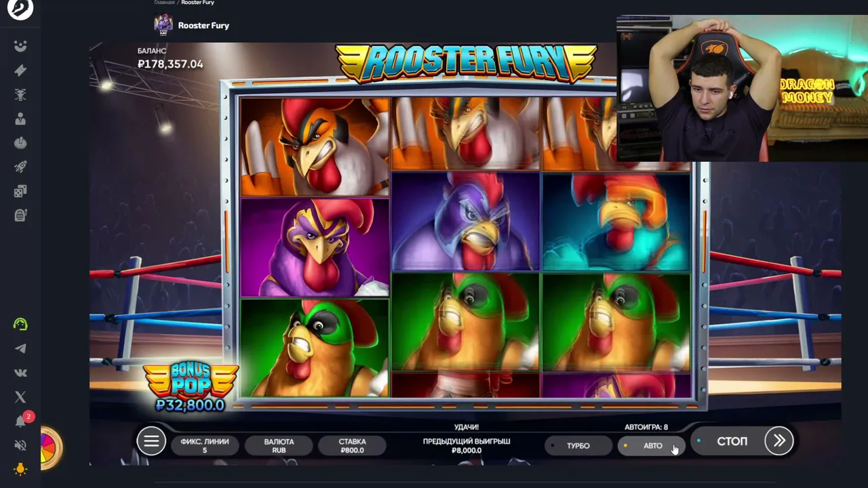This screenshot has height=488, width=868.
Task: Open the dealer person sidebar icon
Action: click(20, 119)
